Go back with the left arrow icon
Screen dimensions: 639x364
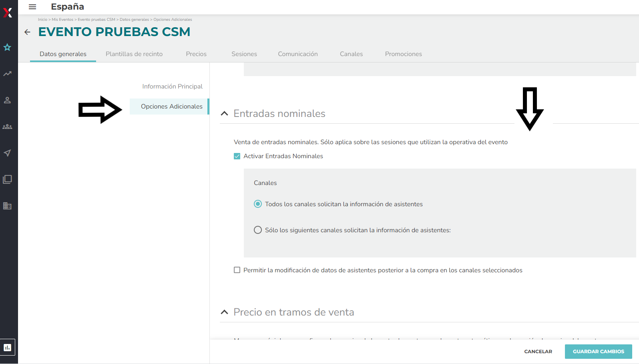point(27,32)
